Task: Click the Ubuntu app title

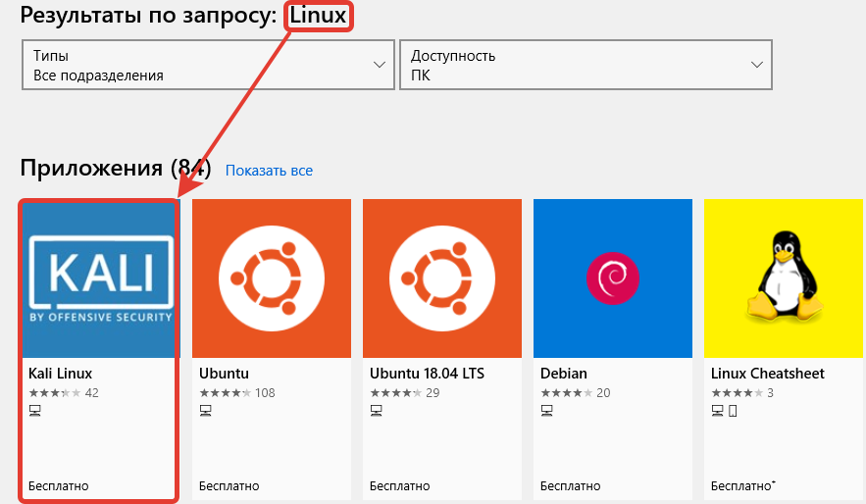Action: click(224, 374)
